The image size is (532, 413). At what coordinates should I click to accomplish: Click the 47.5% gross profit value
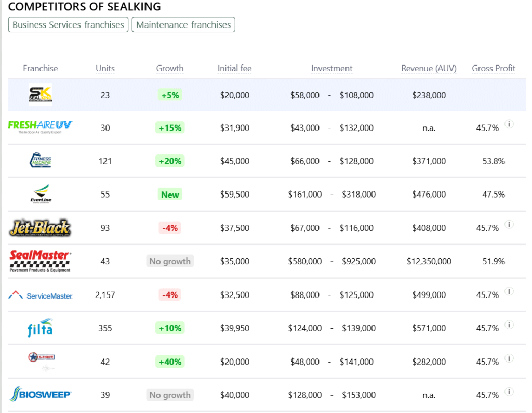pyautogui.click(x=494, y=194)
